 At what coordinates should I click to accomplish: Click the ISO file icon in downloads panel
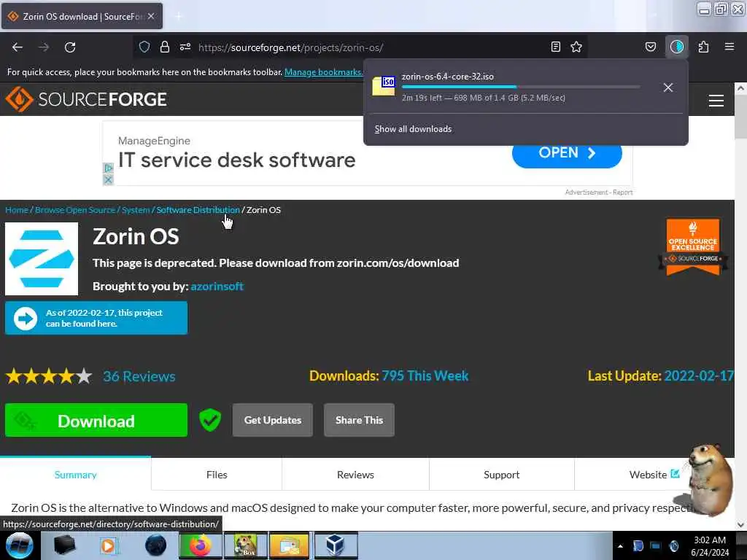[384, 86]
